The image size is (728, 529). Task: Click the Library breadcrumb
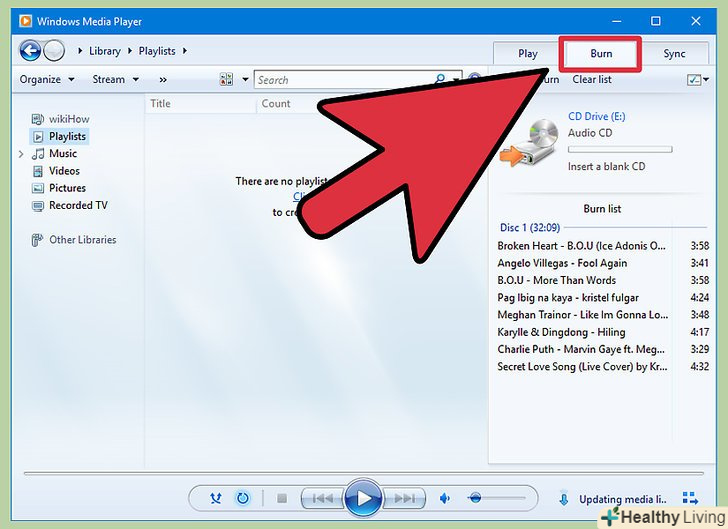point(104,51)
